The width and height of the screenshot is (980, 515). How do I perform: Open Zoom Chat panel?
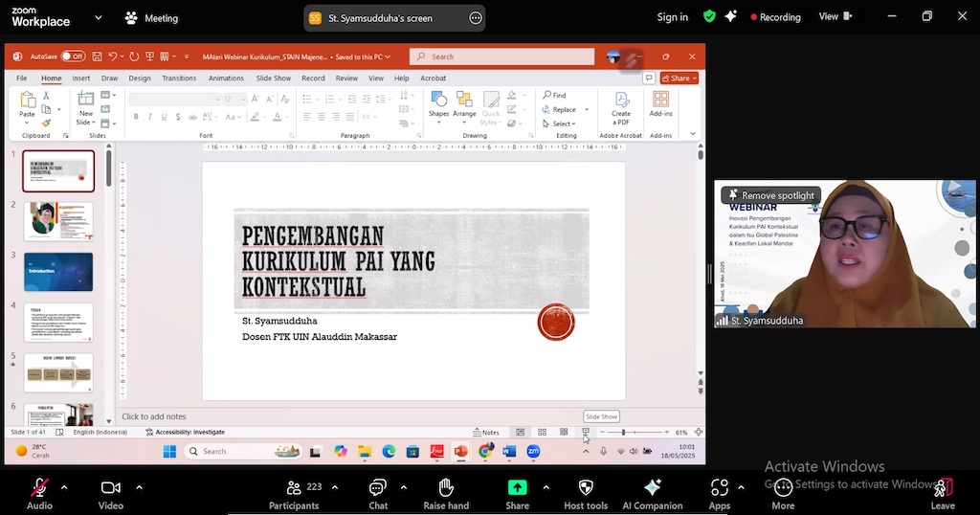378,488
